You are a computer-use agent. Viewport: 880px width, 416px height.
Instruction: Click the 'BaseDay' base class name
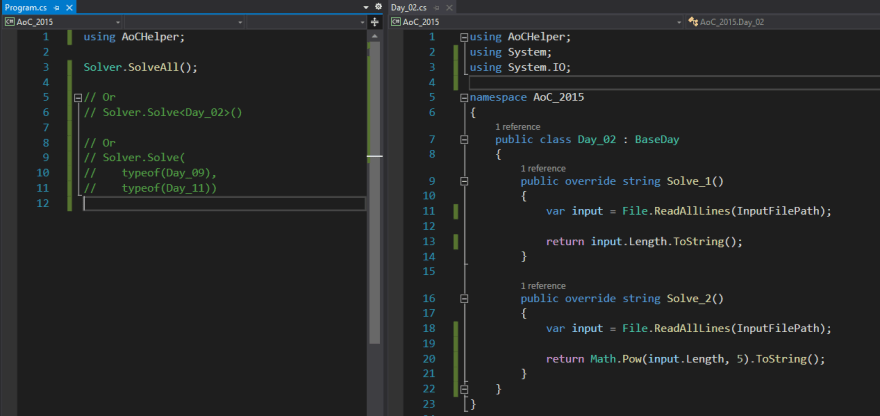pos(657,140)
